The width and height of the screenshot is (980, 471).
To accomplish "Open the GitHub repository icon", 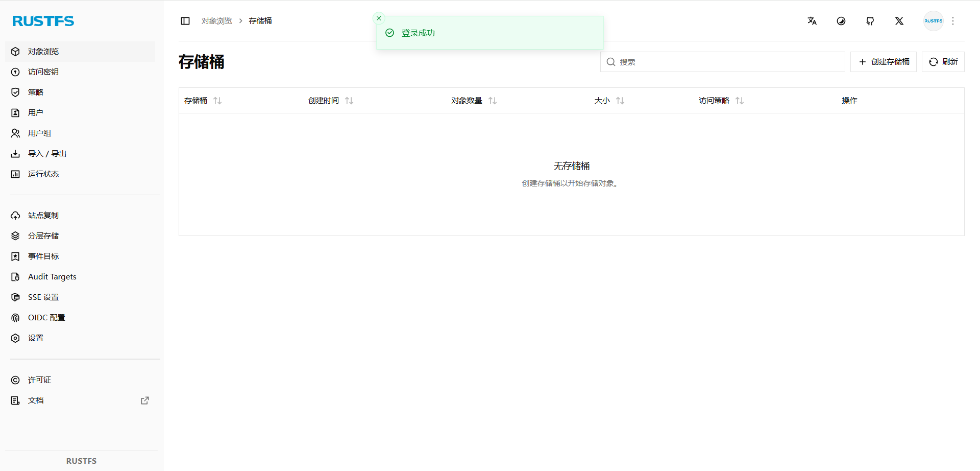I will tap(870, 21).
